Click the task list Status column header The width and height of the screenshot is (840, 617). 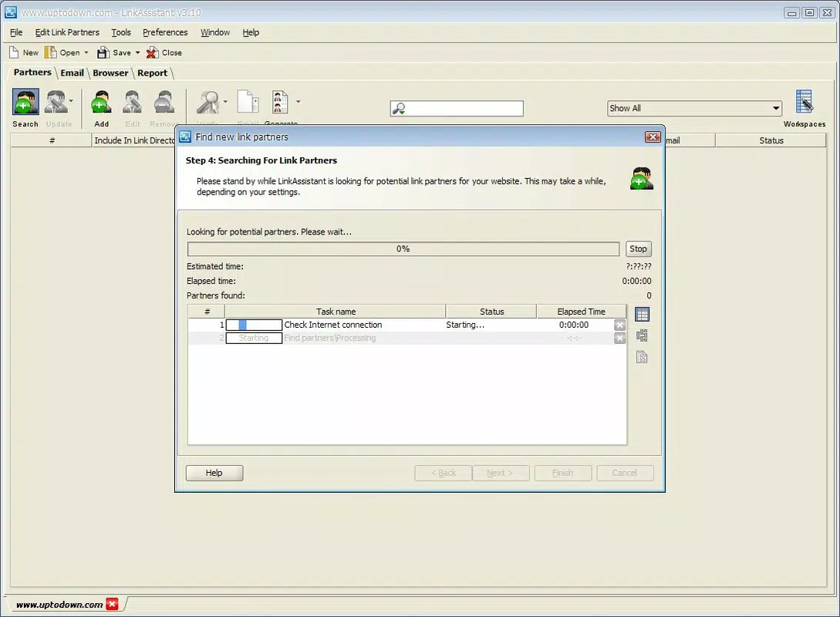[491, 311]
